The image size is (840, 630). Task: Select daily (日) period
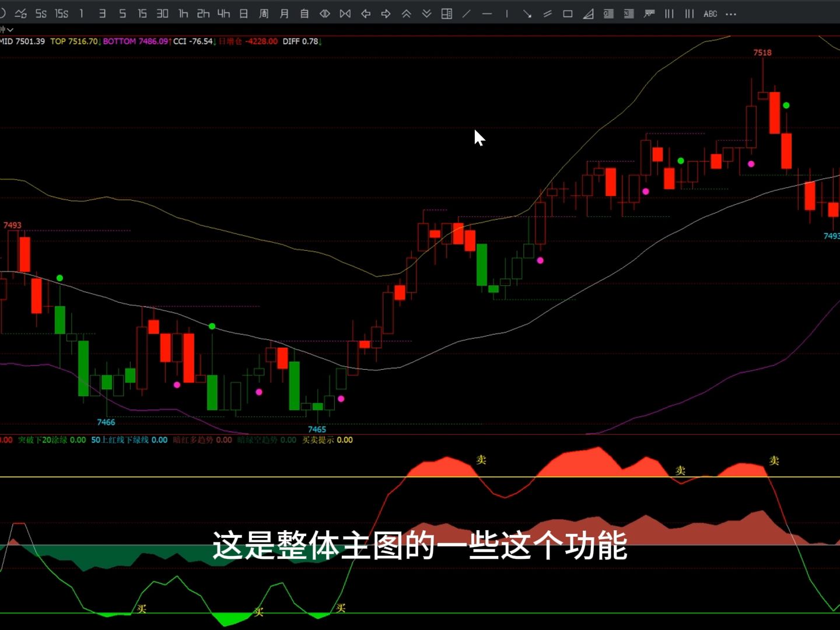click(x=244, y=13)
